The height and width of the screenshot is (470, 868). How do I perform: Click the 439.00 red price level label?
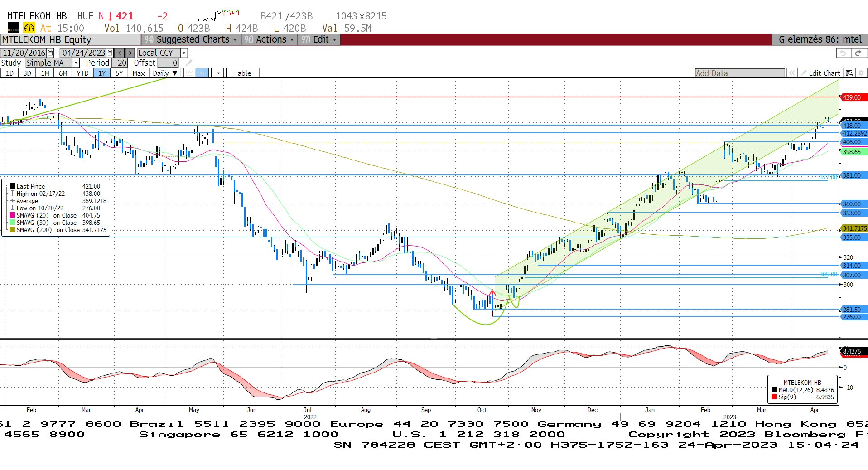tap(854, 97)
